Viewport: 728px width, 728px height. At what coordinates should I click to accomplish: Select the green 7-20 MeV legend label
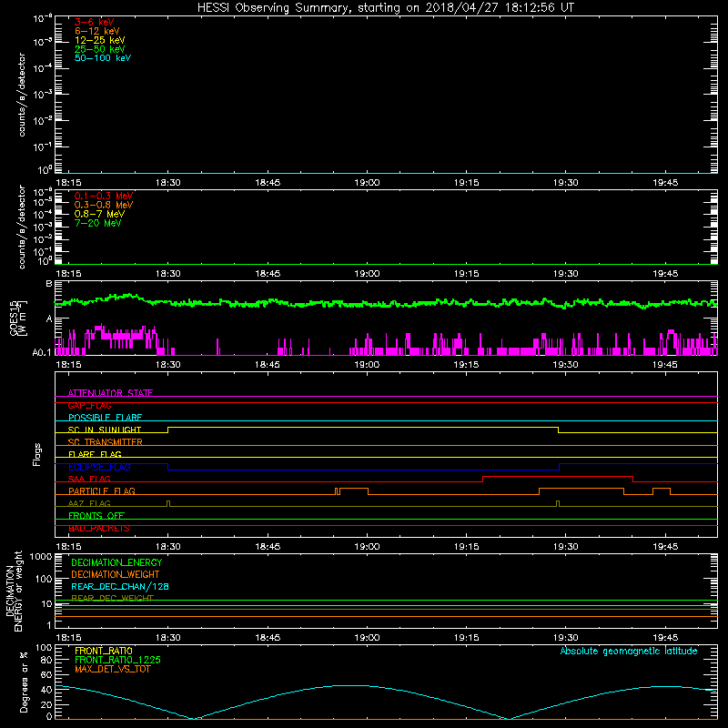click(98, 223)
